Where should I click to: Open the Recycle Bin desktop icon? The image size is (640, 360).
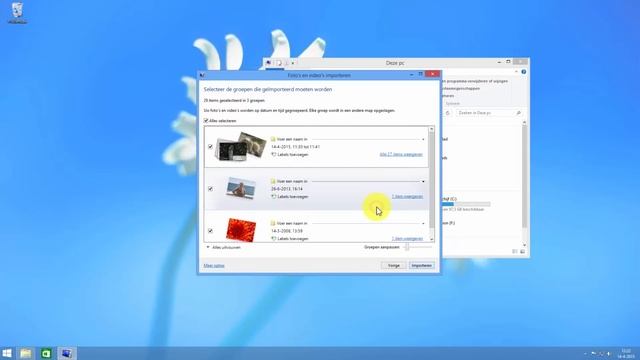17,13
